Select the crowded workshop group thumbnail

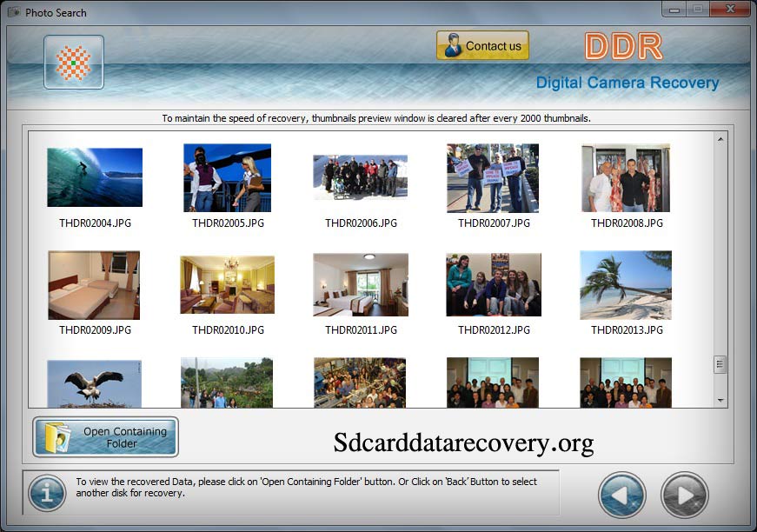(x=360, y=382)
